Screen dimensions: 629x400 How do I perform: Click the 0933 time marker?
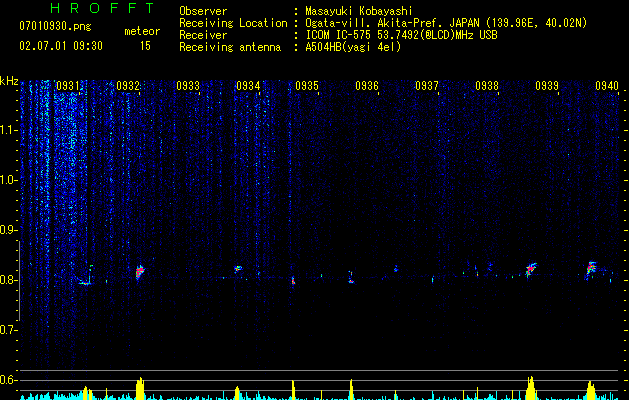[188, 86]
